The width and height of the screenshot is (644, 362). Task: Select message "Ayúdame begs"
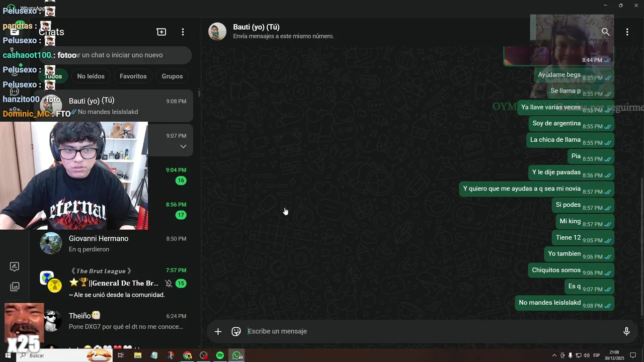coord(574,75)
